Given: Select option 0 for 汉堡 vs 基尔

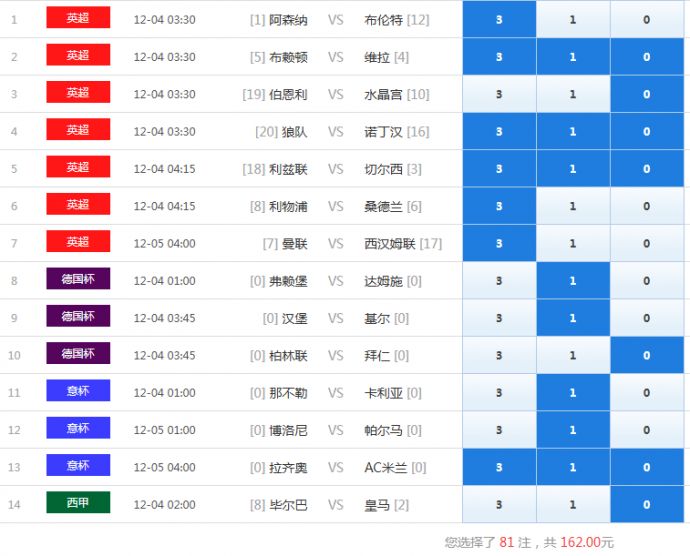Looking at the screenshot, I should click(647, 318).
